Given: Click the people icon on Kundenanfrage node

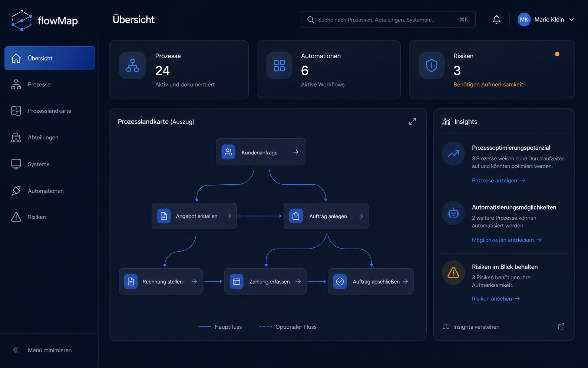Looking at the screenshot, I should click(228, 152).
